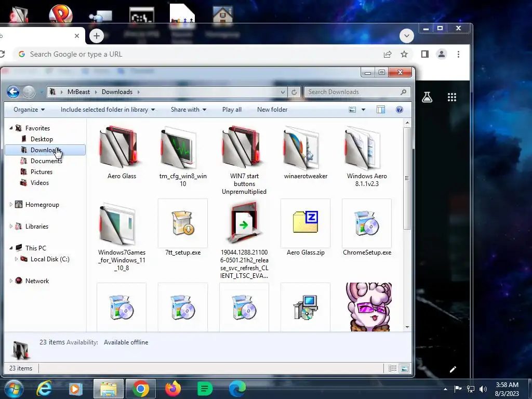Click the volume speaker tray icon
The image size is (532, 399).
[483, 389]
